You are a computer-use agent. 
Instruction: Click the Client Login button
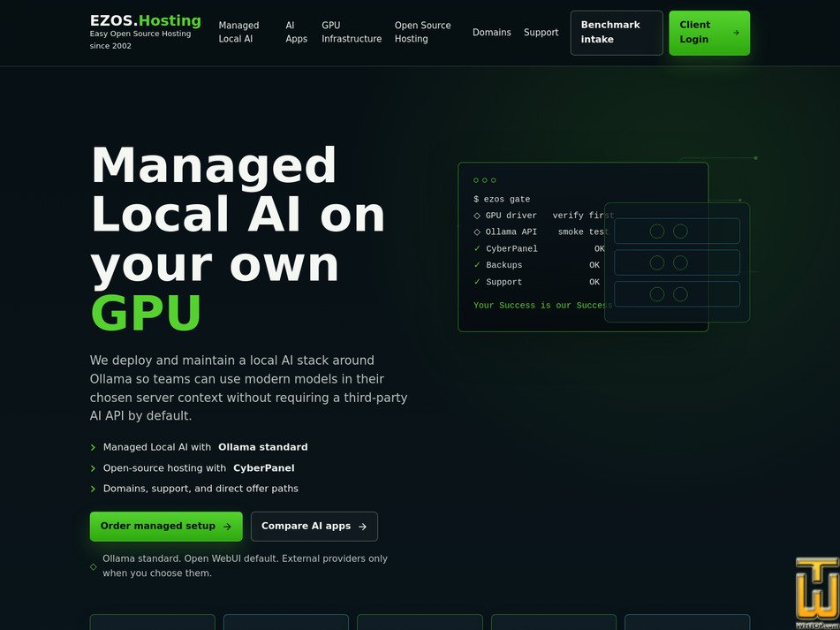709,33
